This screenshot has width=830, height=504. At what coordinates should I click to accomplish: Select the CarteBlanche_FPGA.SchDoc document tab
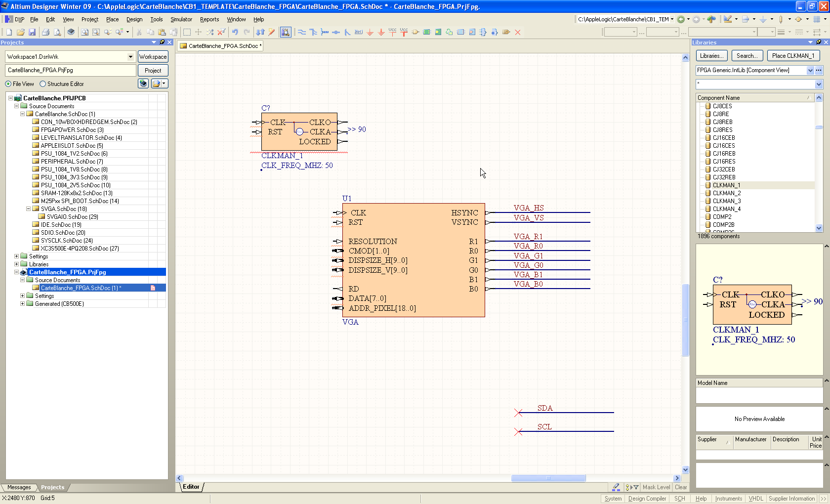[x=220, y=46]
